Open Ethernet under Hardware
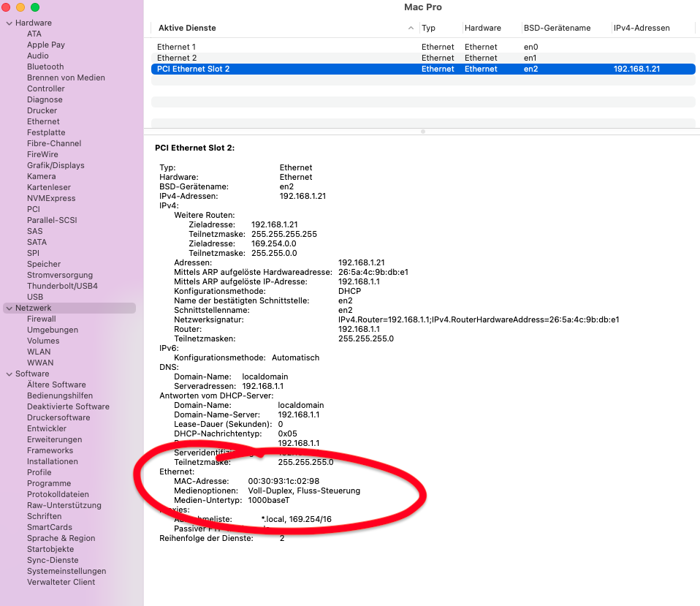 click(43, 121)
